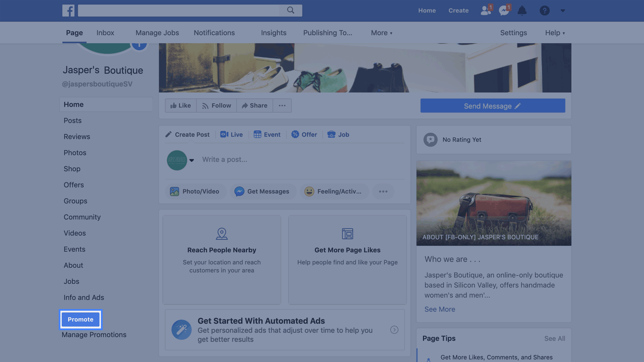Click the Create Post pencil option
The height and width of the screenshot is (362, 644).
click(187, 134)
